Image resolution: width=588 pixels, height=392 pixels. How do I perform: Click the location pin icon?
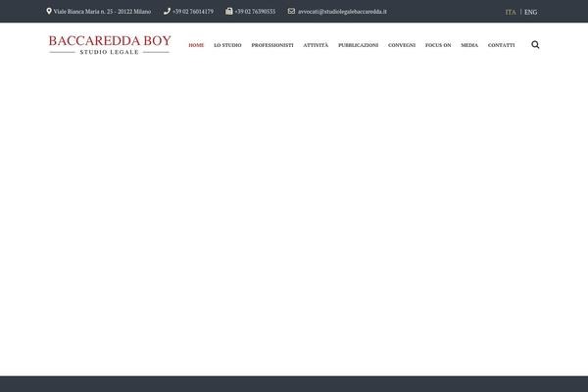[49, 11]
